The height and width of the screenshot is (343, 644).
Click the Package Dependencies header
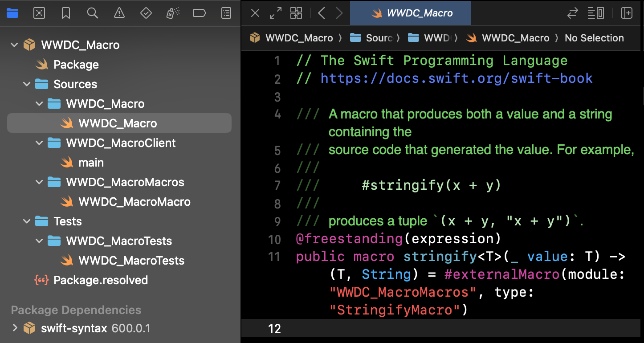pos(76,310)
